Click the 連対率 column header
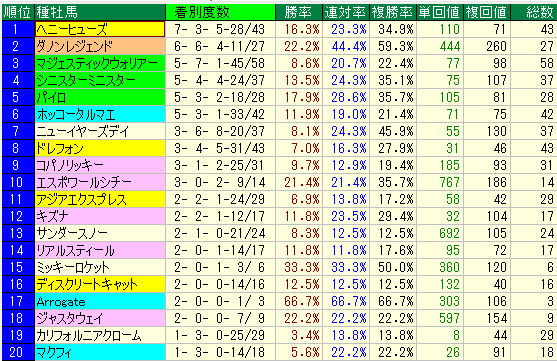Screen dimensions: 557x361 click(346, 12)
